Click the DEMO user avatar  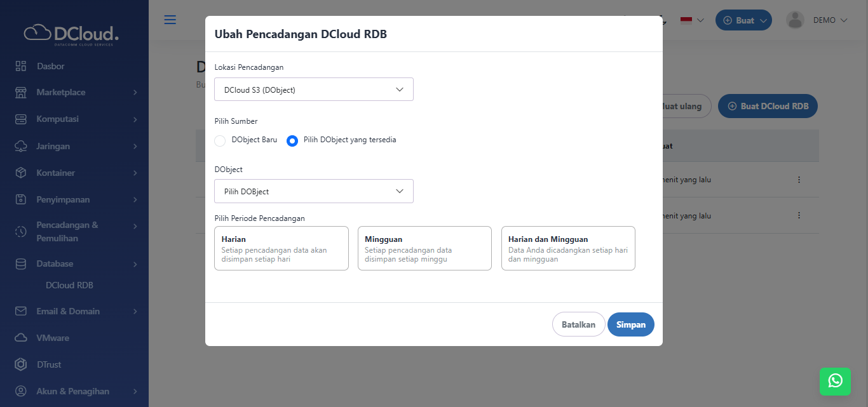(795, 20)
